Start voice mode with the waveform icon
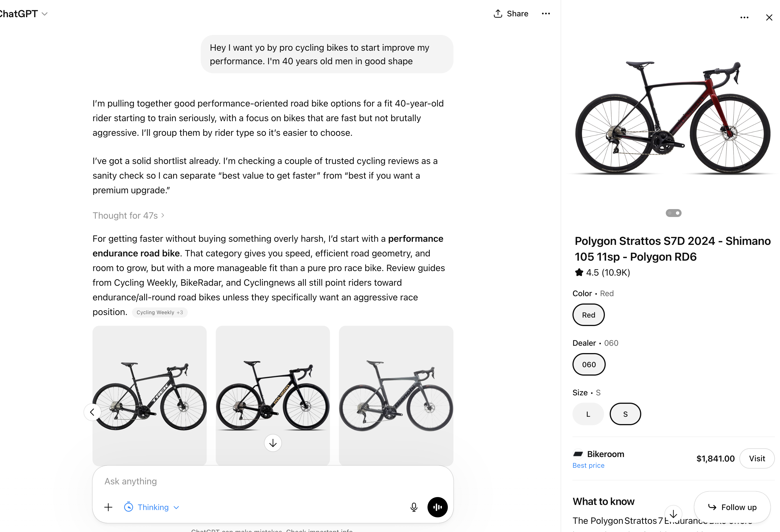The width and height of the screenshot is (780, 532). (437, 507)
